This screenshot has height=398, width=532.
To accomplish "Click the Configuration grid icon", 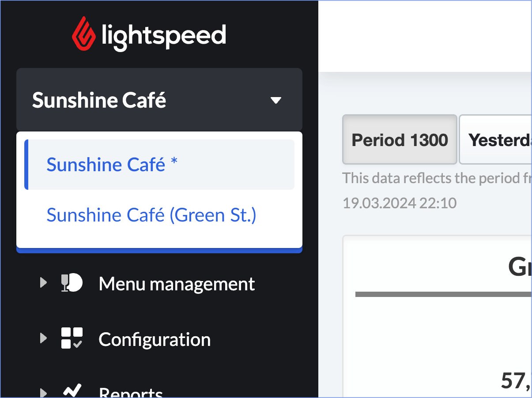I will 72,338.
